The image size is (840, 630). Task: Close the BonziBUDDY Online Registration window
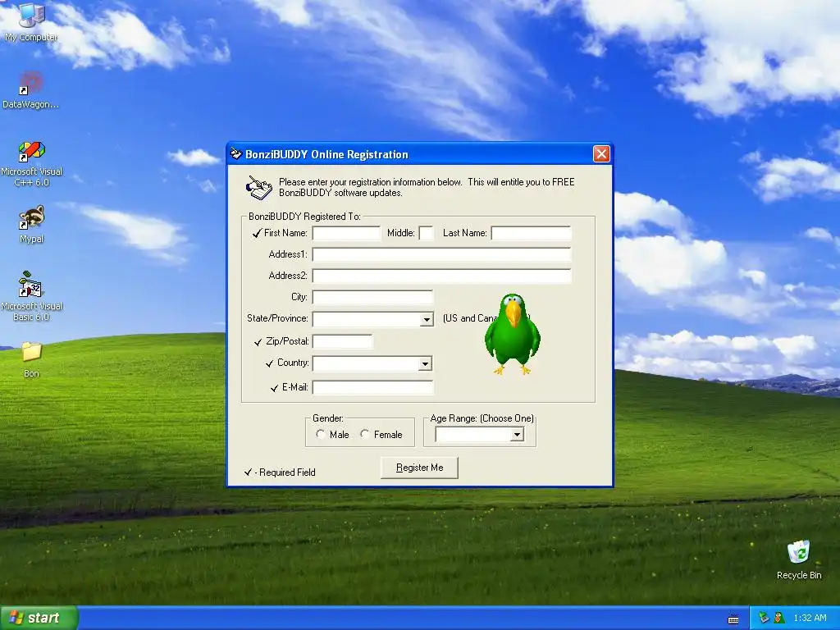(601, 154)
